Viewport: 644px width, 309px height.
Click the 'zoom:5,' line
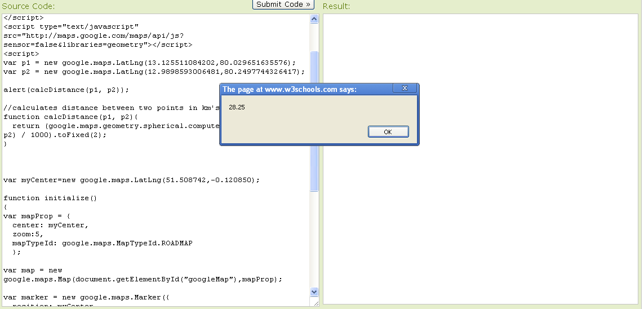pos(28,234)
